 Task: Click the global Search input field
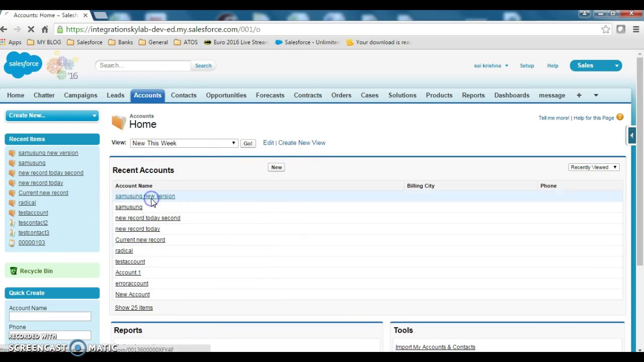[142, 65]
